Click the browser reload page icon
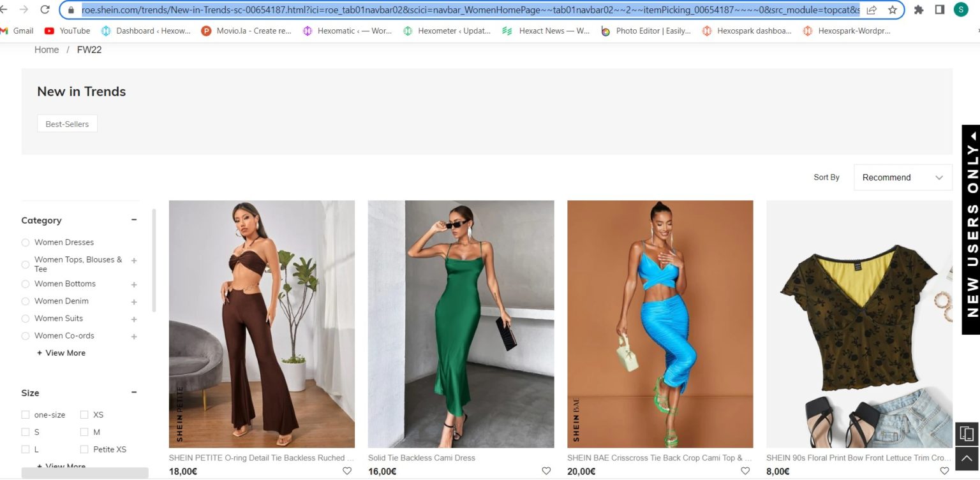 pyautogui.click(x=45, y=10)
